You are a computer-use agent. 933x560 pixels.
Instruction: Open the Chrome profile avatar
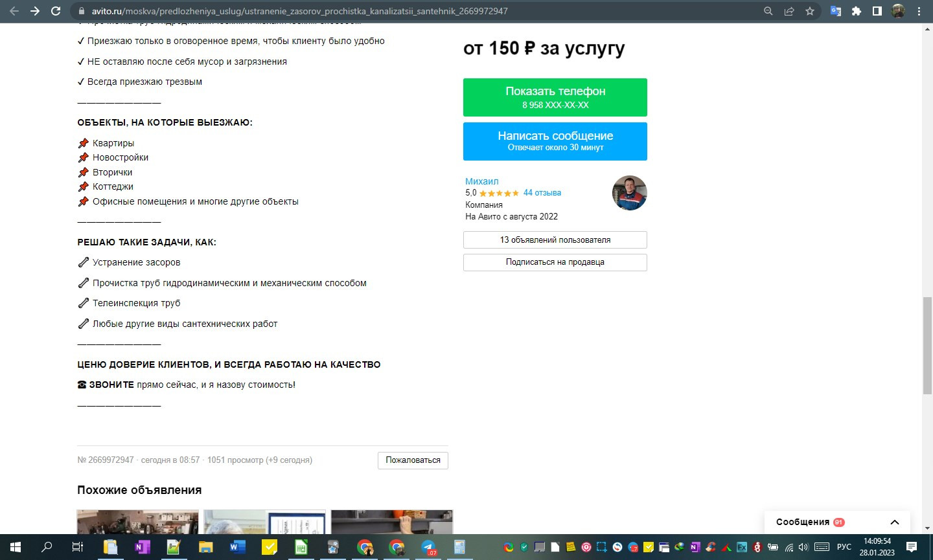898,11
